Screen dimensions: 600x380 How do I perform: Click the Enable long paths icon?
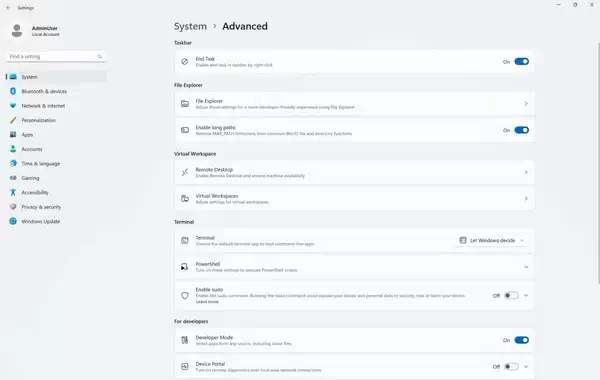(184, 130)
